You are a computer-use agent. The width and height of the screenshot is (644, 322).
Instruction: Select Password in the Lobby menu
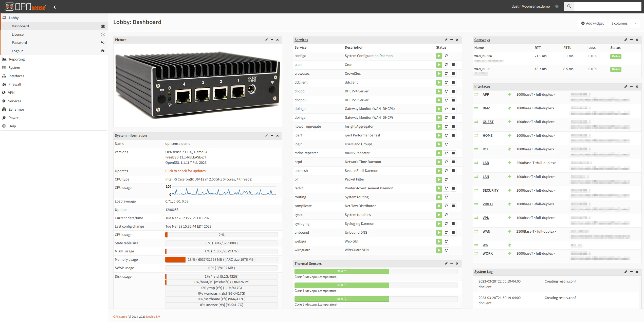point(19,43)
